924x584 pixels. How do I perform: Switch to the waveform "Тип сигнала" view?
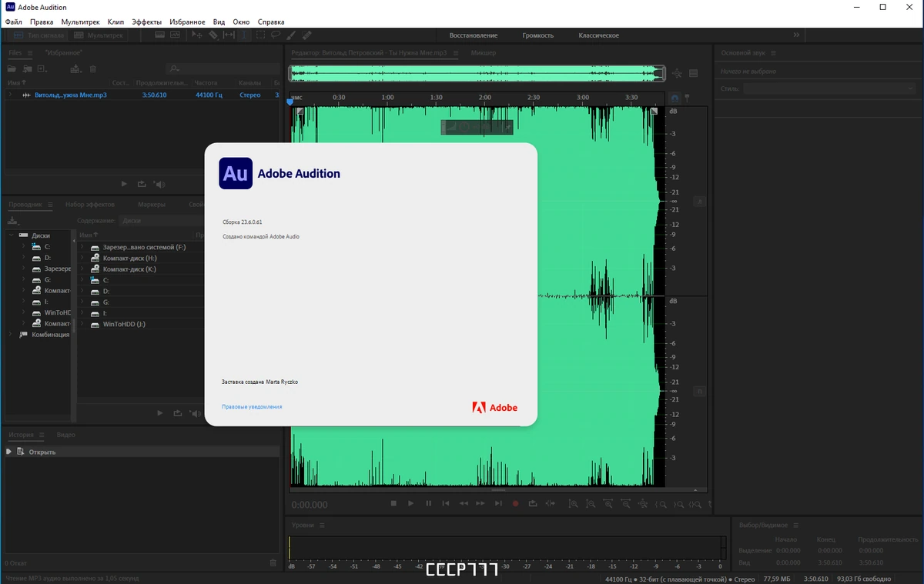[38, 35]
